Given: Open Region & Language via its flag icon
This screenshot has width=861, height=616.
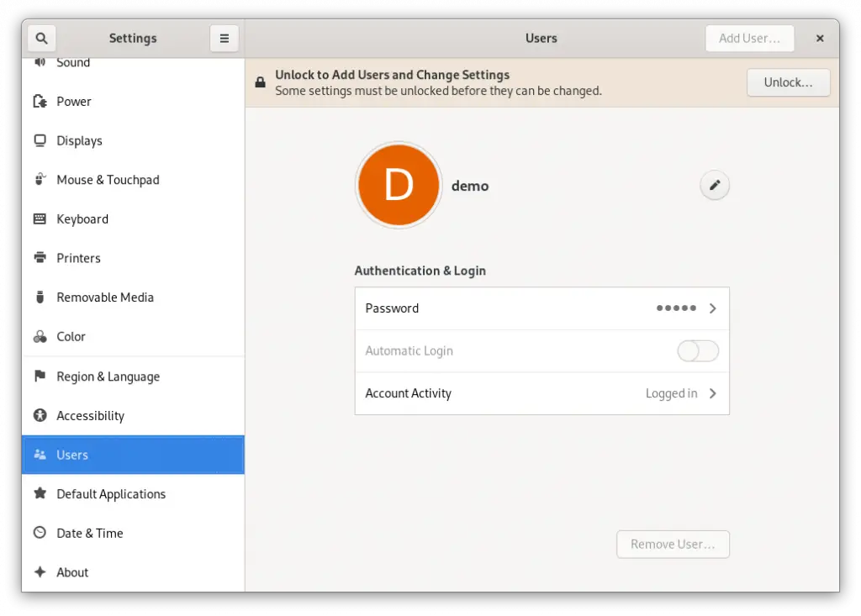Looking at the screenshot, I should 39,376.
